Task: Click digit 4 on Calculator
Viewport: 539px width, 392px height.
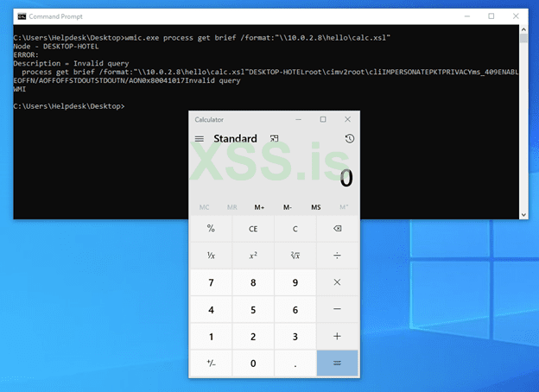Action: coord(211,309)
